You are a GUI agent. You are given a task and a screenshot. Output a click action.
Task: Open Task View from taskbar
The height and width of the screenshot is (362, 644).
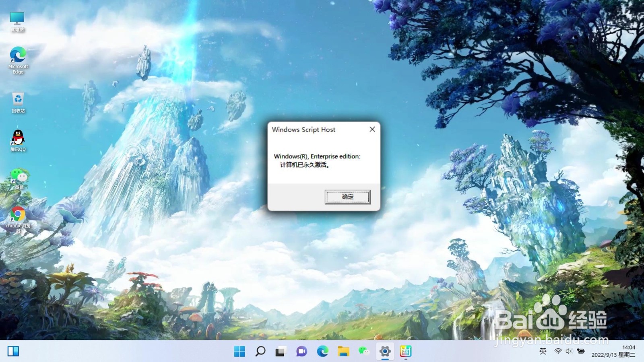(281, 351)
